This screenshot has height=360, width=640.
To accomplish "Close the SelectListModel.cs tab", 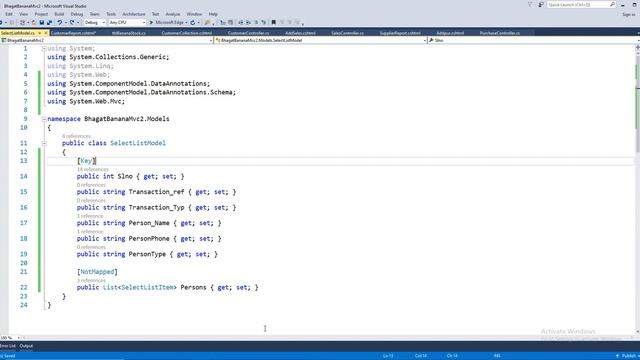I will click(x=46, y=33).
